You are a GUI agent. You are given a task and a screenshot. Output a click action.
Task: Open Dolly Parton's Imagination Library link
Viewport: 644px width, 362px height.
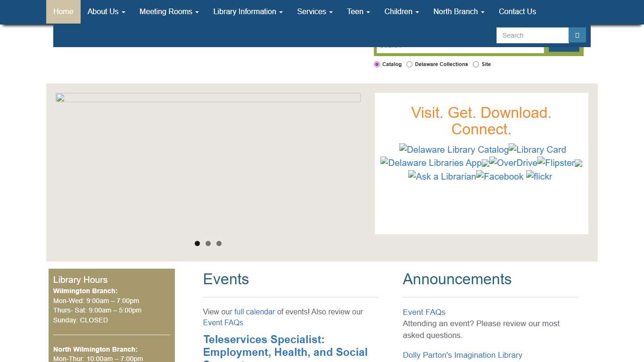[462, 355]
